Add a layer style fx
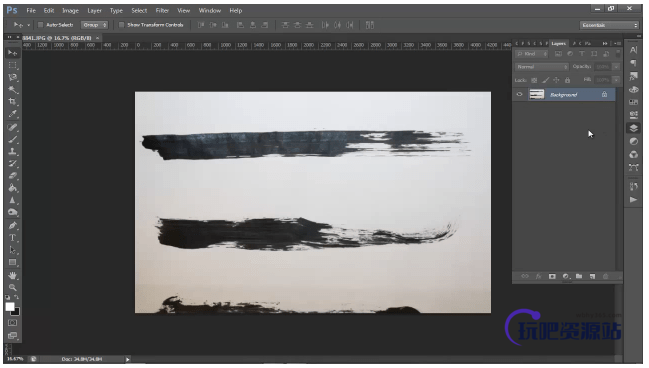649x368 pixels. pos(538,276)
